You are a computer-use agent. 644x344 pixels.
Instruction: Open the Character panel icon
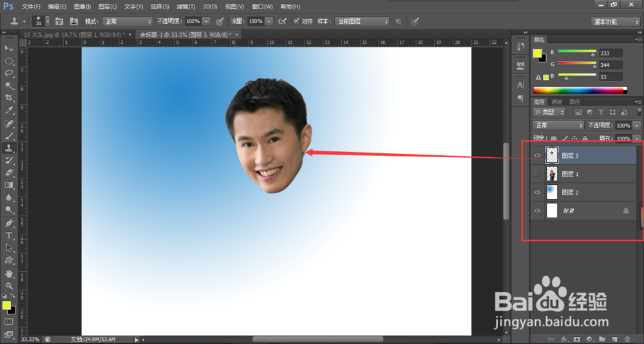coord(520,85)
